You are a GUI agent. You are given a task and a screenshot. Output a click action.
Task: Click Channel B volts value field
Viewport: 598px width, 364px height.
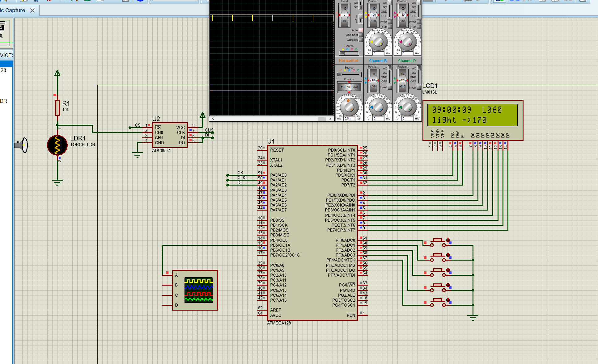(x=378, y=119)
